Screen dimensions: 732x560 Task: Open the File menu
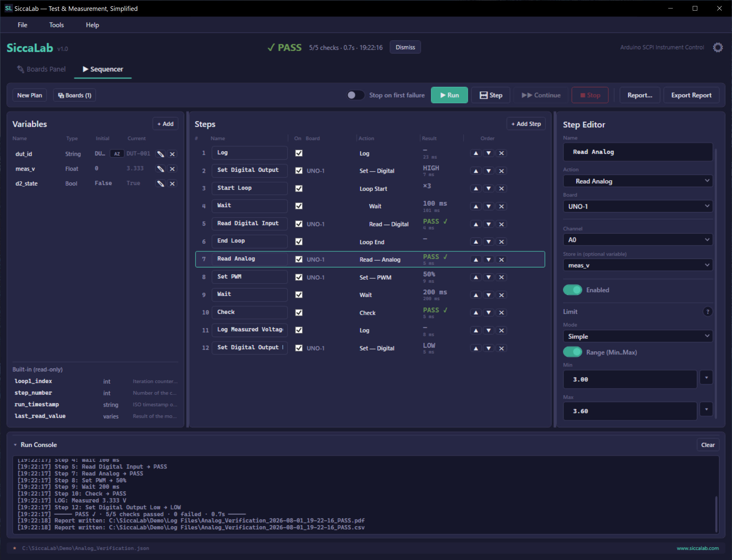[x=22, y=25]
